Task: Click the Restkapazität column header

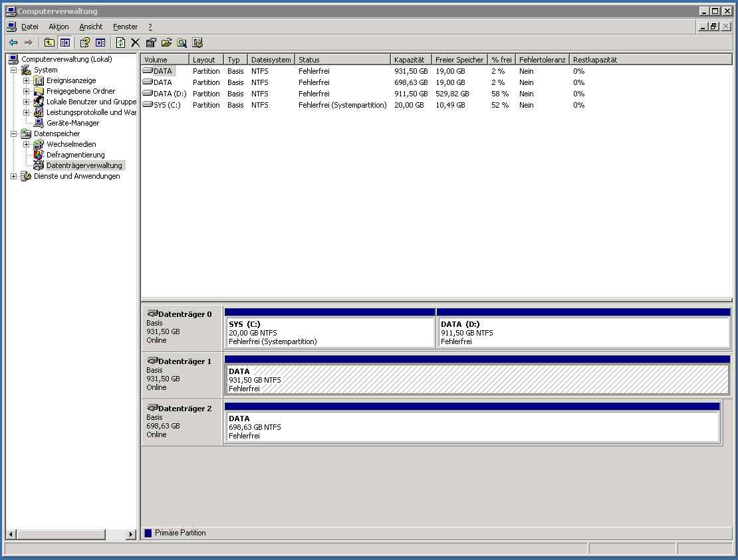Action: point(651,60)
